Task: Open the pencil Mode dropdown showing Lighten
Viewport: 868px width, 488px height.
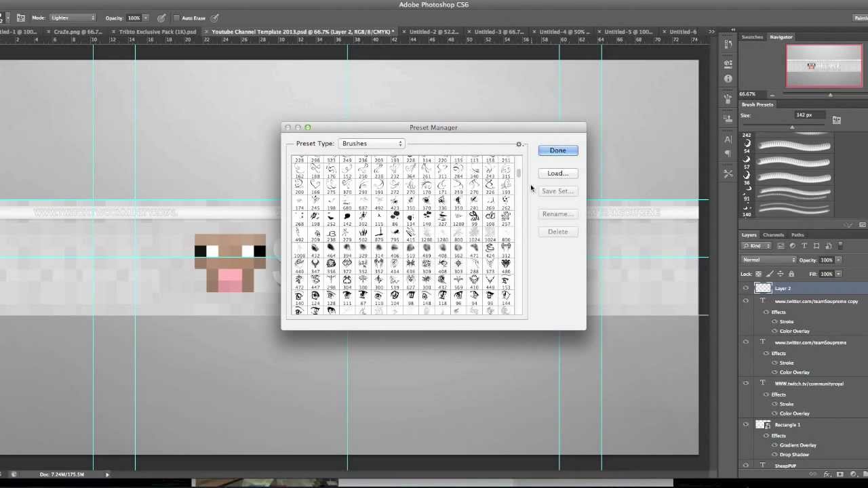Action: tap(73, 18)
